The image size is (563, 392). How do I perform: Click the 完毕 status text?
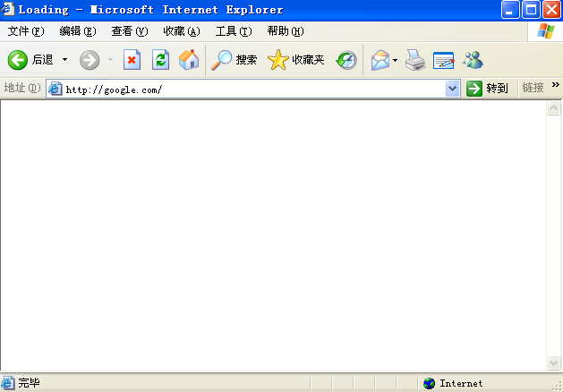[x=29, y=383]
